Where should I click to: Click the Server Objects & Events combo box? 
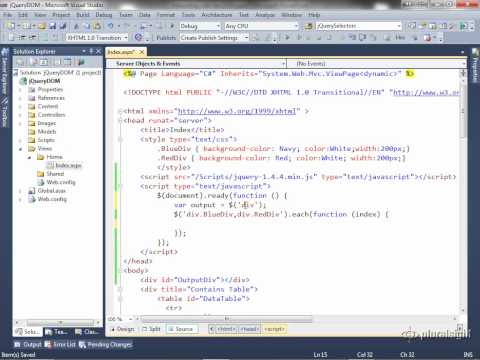click(197, 63)
